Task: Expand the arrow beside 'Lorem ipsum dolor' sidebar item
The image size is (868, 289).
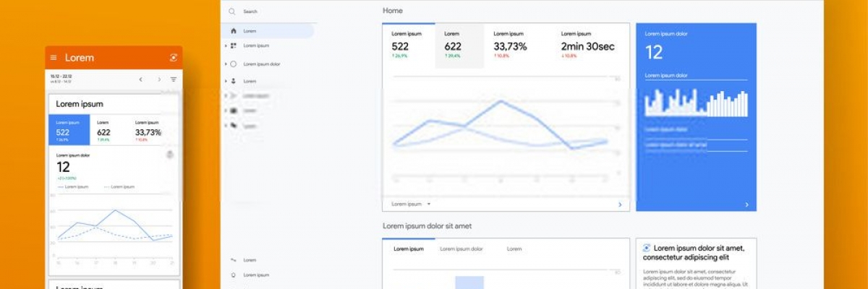Action: point(226,64)
